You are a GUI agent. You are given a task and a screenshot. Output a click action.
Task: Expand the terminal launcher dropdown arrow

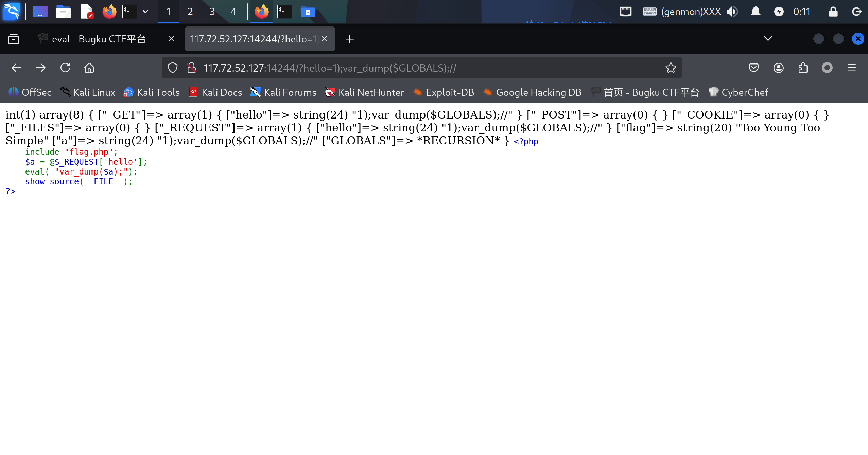pos(145,12)
